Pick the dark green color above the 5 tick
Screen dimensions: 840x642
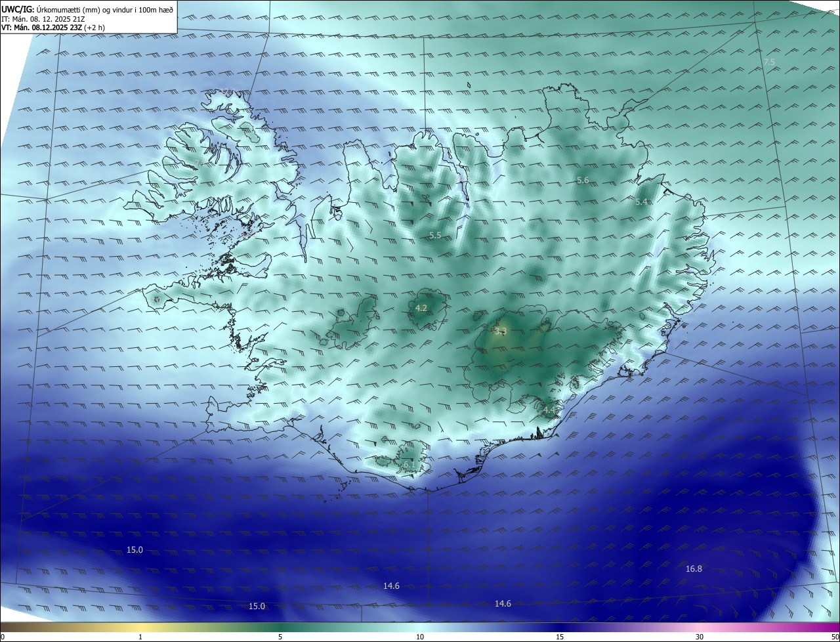tap(280, 627)
